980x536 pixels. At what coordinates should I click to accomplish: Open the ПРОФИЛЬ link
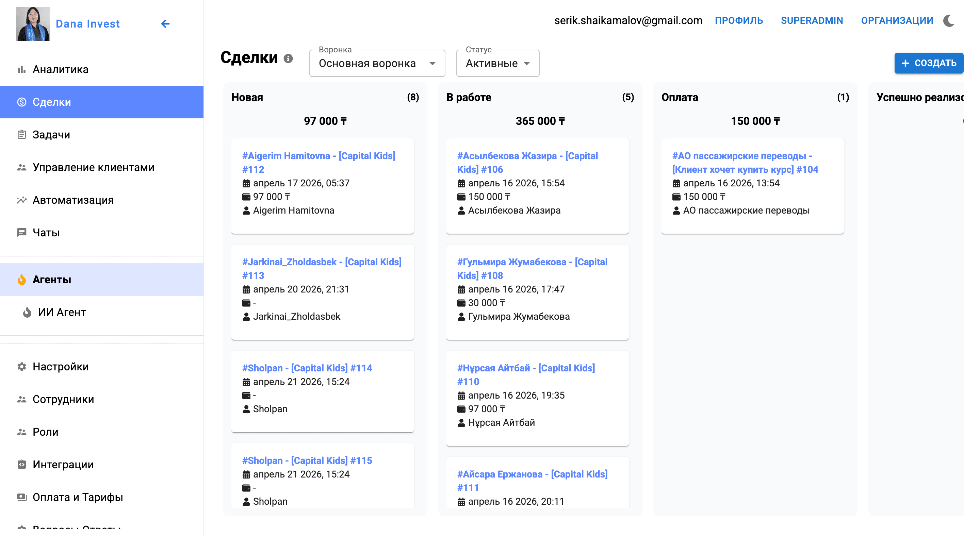tap(739, 20)
